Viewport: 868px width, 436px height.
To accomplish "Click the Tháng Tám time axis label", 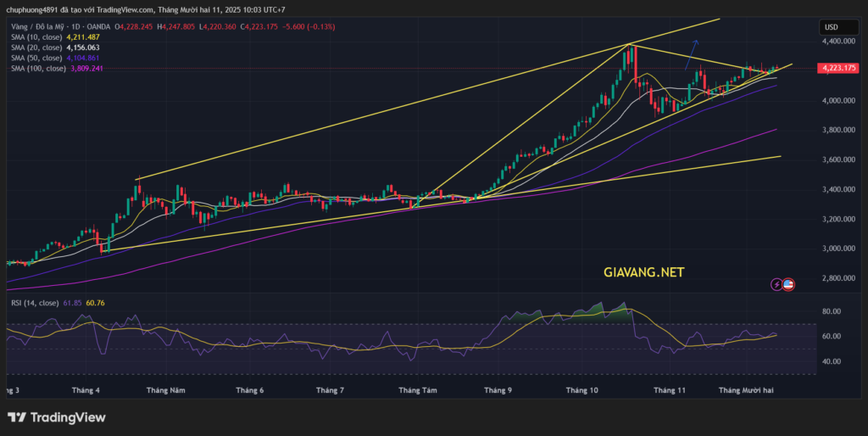I will [x=417, y=390].
